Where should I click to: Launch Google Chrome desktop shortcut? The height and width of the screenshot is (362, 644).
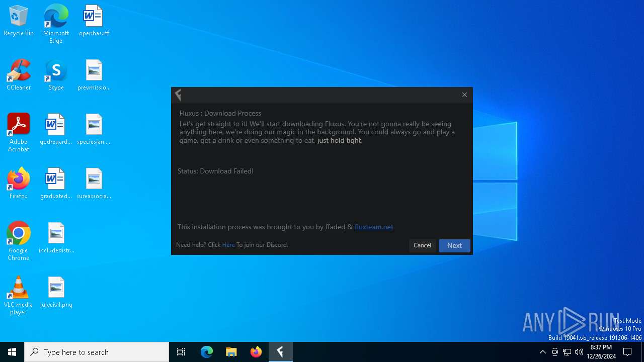(x=19, y=241)
